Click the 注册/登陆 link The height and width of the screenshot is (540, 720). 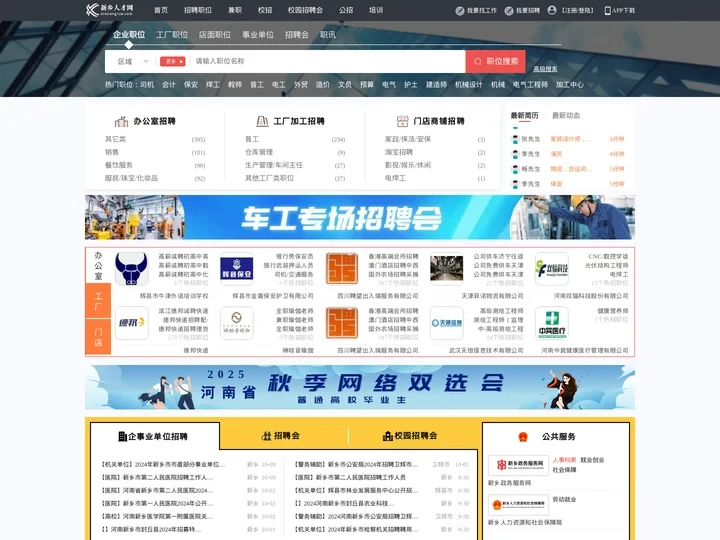(x=578, y=11)
